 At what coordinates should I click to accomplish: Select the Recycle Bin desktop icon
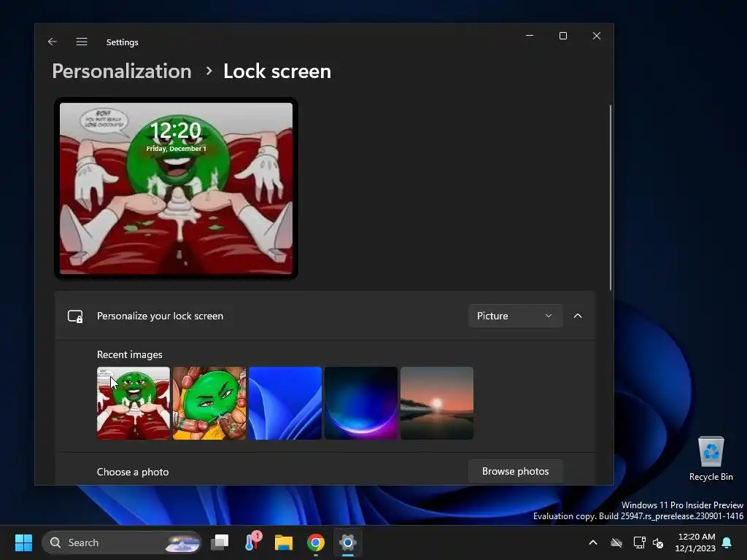pyautogui.click(x=711, y=459)
